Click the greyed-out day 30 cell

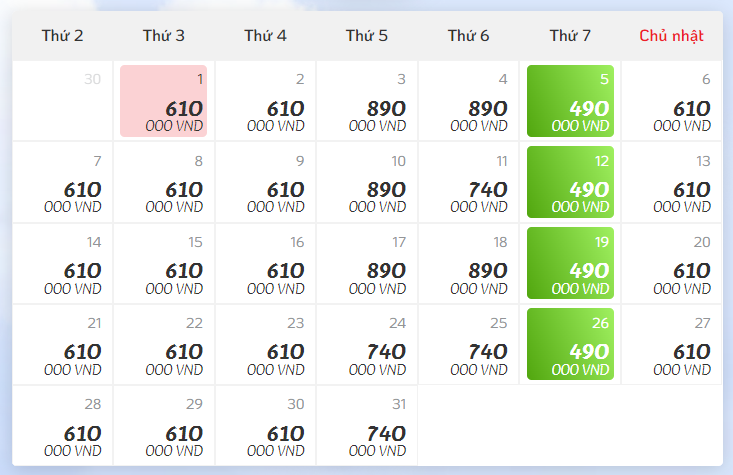pyautogui.click(x=62, y=101)
